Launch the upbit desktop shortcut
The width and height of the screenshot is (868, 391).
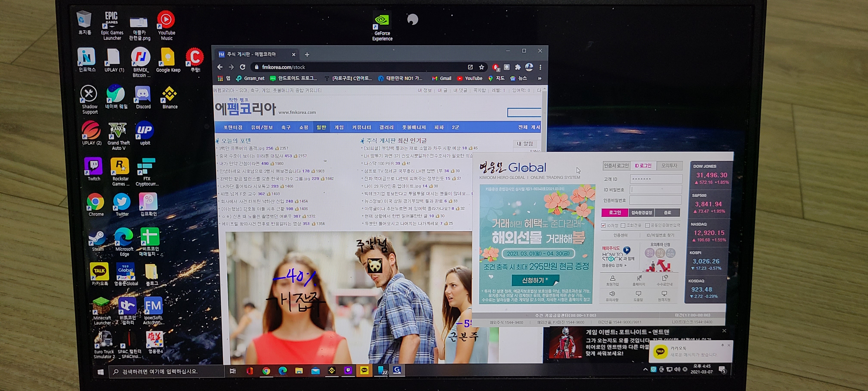(x=144, y=133)
